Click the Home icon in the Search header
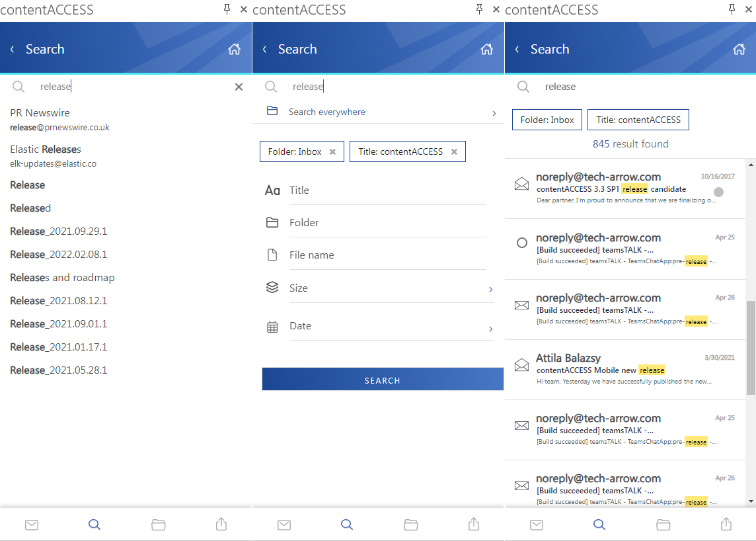Image resolution: width=756 pixels, height=541 pixels. (235, 48)
